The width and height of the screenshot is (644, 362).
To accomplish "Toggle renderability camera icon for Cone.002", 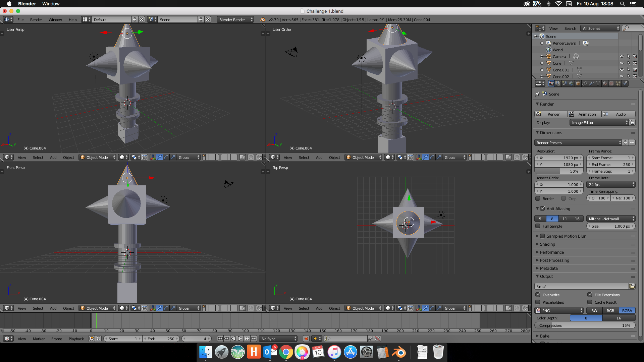I will click(x=635, y=76).
